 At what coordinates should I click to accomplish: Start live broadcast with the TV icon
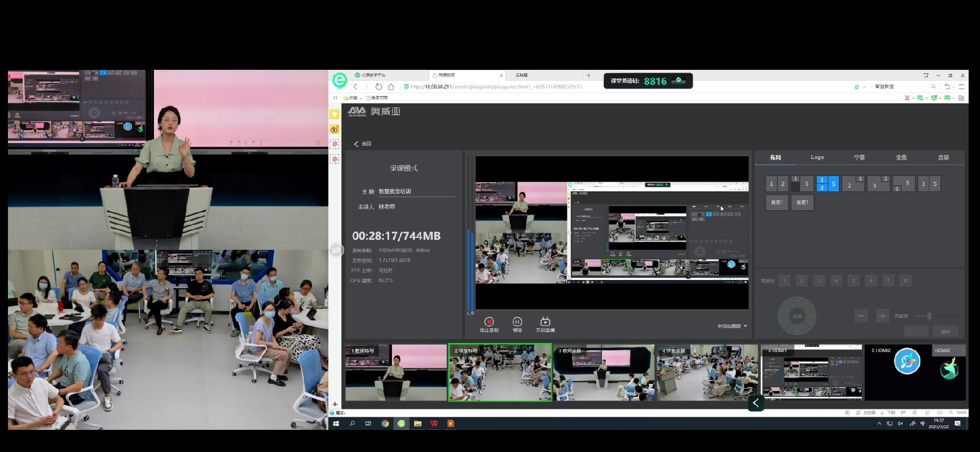(x=545, y=322)
